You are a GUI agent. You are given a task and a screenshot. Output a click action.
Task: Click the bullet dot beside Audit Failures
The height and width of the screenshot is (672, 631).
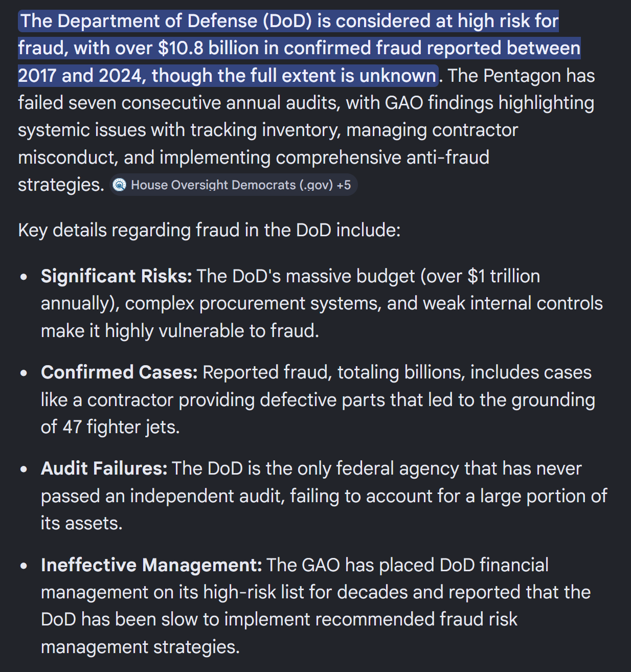[24, 469]
